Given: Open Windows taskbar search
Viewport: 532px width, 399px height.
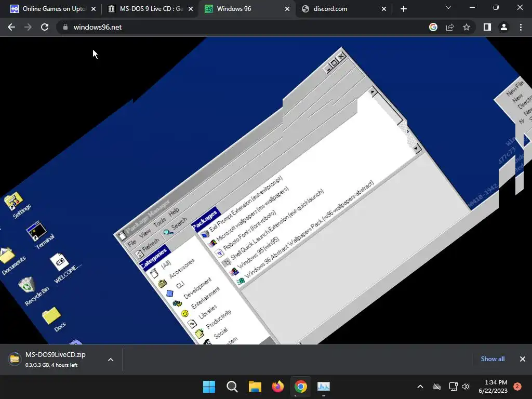Looking at the screenshot, I should point(232,387).
